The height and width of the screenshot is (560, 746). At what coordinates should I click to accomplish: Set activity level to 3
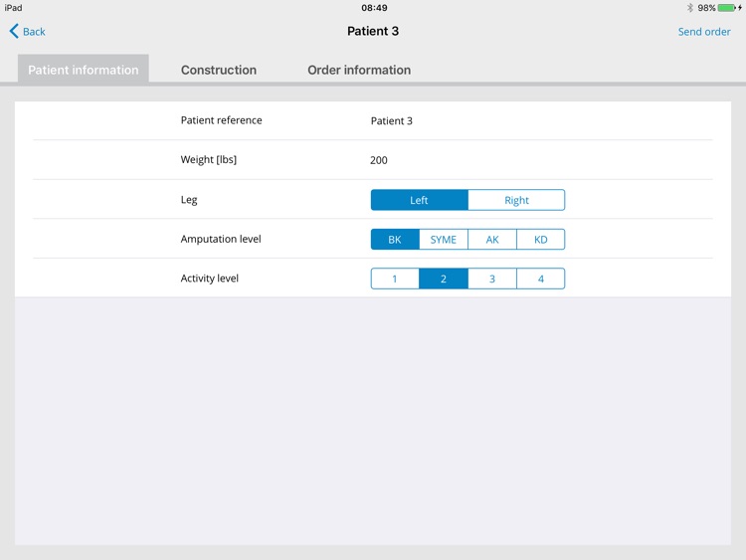pos(492,279)
